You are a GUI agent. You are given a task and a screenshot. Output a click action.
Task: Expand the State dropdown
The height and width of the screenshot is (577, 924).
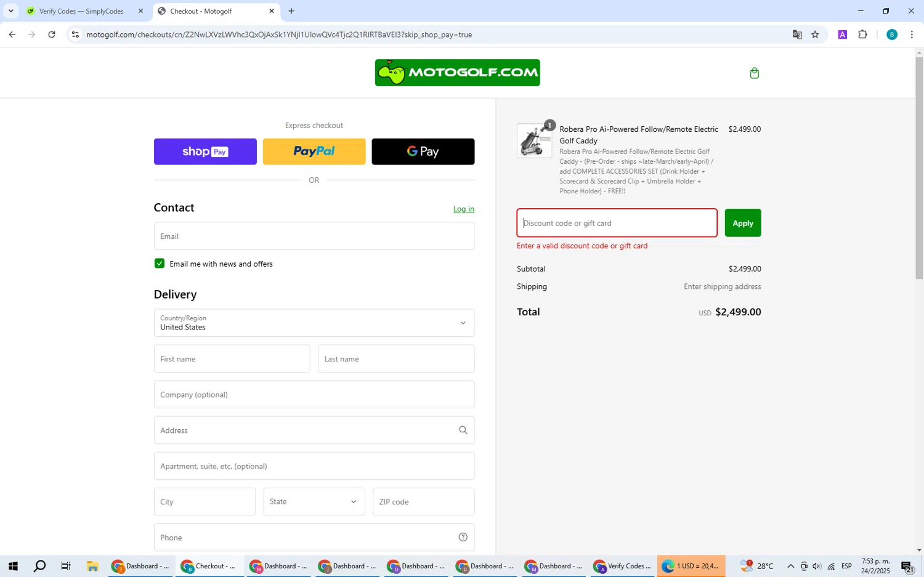pyautogui.click(x=314, y=502)
